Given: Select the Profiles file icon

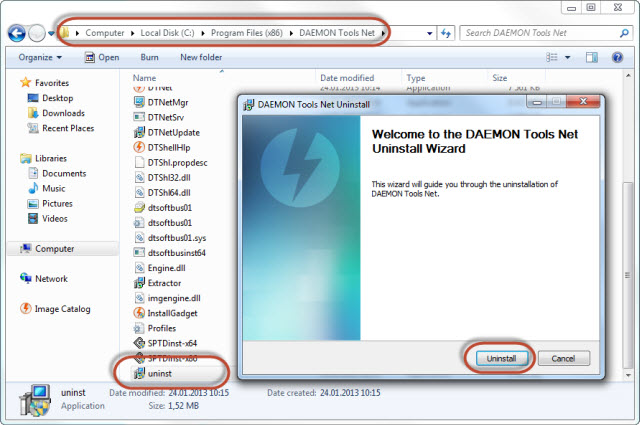Looking at the screenshot, I should (139, 328).
